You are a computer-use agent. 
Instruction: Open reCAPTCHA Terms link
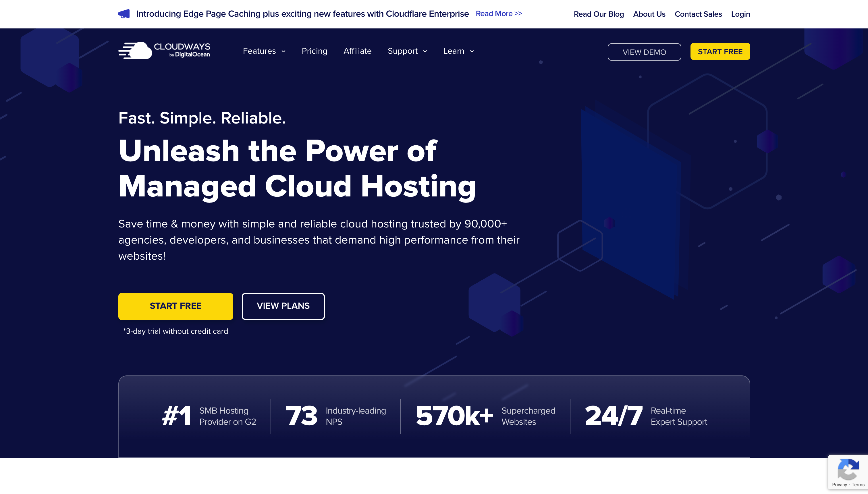pos(858,485)
